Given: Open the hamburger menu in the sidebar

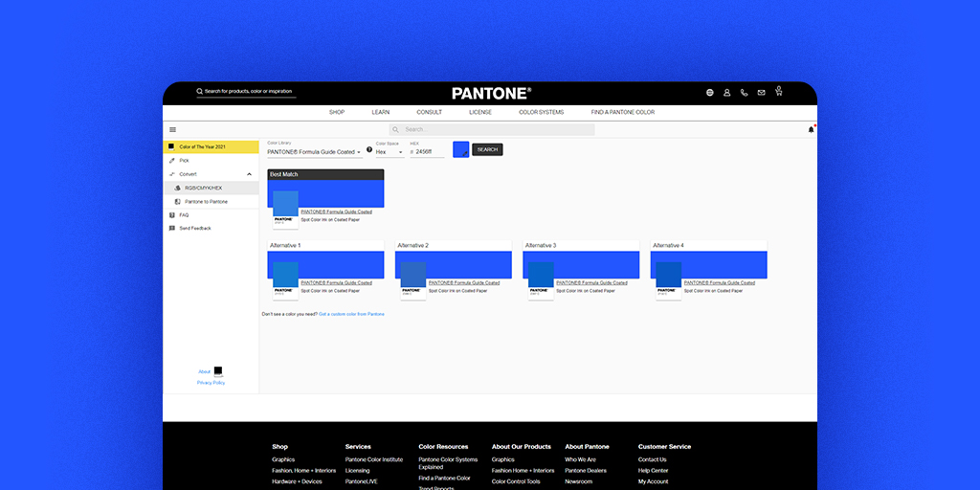Looking at the screenshot, I should click(x=173, y=129).
